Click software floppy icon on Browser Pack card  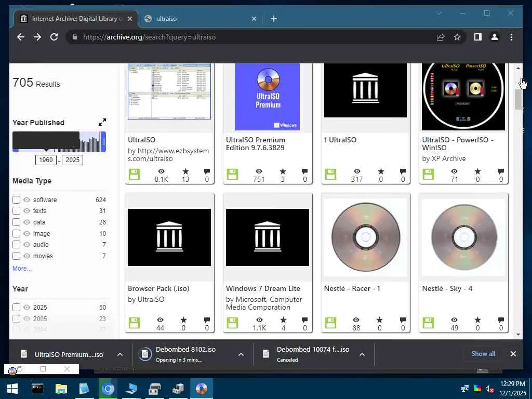(135, 323)
